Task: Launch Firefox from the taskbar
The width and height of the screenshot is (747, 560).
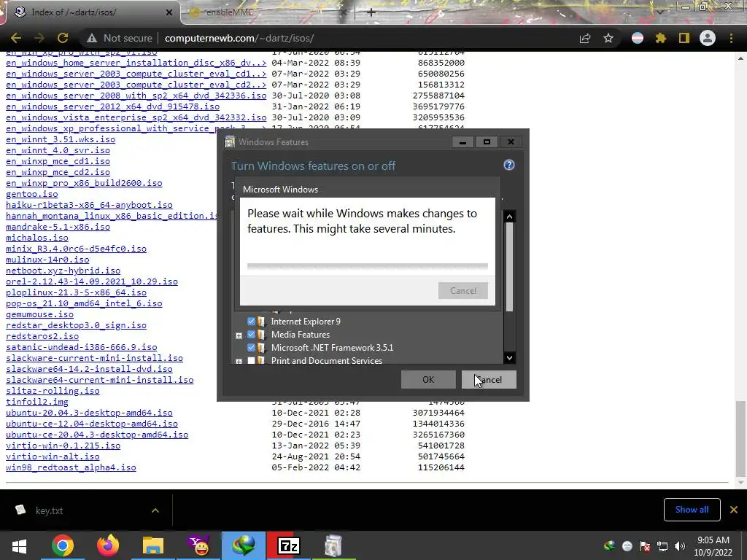Action: 108,545
